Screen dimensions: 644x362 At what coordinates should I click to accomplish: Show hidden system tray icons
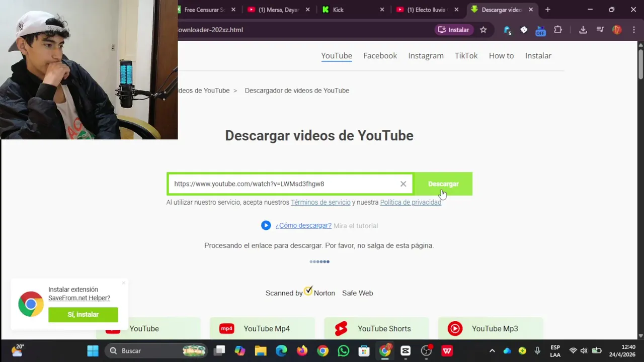tap(492, 351)
